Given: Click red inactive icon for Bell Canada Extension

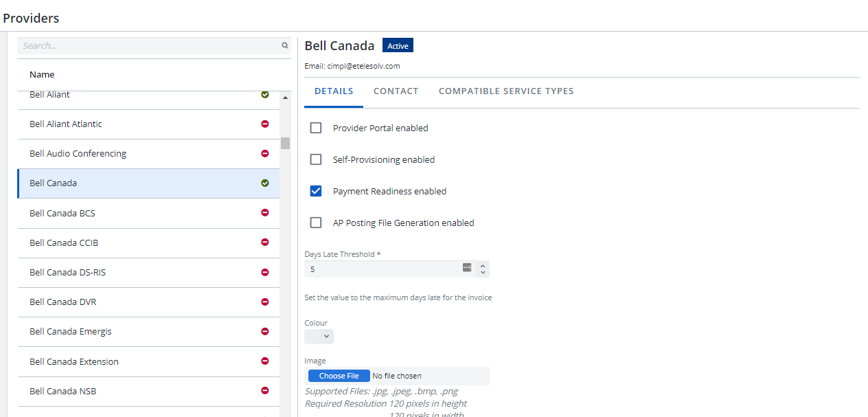Looking at the screenshot, I should pyautogui.click(x=265, y=361).
